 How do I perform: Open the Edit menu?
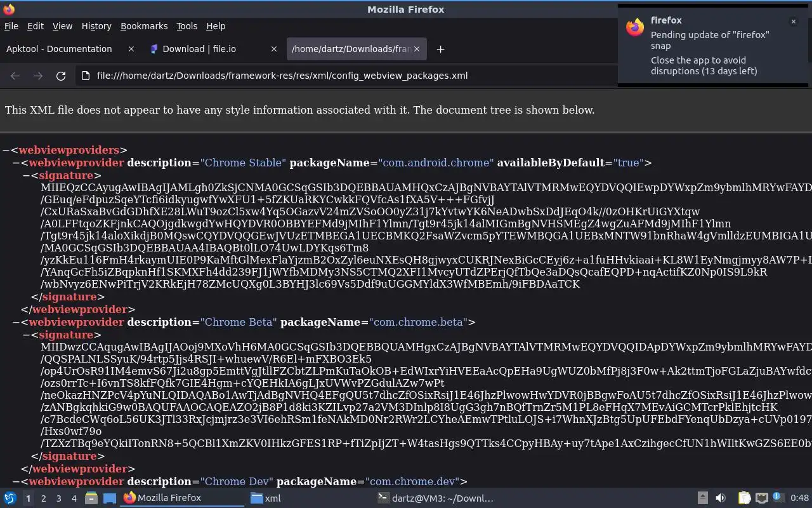pos(36,26)
